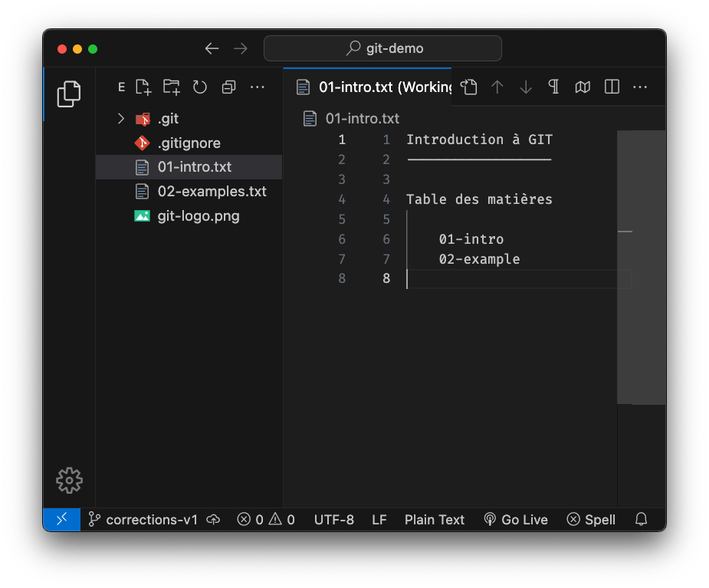Go back with the left arrow
This screenshot has width=709, height=588.
point(212,48)
